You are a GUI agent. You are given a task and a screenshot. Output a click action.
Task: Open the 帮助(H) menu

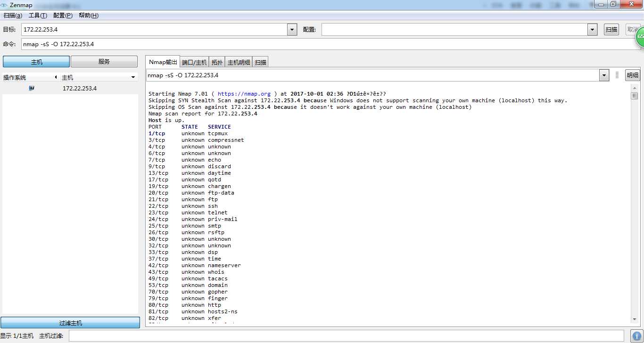coord(89,16)
